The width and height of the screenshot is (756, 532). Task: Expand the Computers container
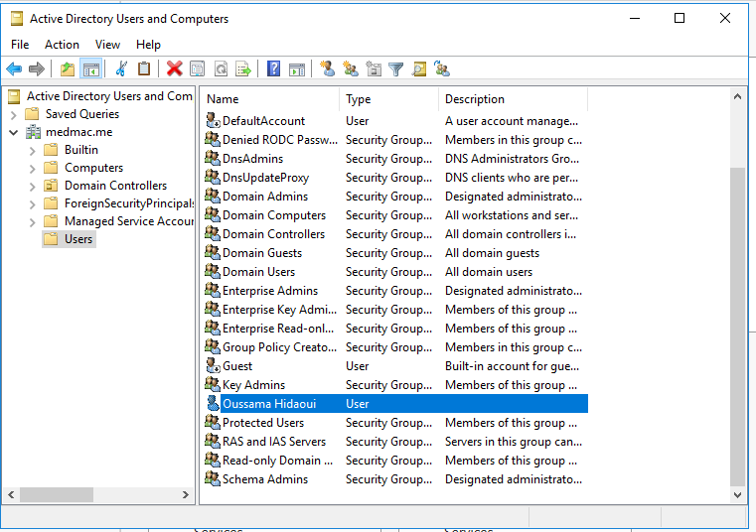click(33, 169)
